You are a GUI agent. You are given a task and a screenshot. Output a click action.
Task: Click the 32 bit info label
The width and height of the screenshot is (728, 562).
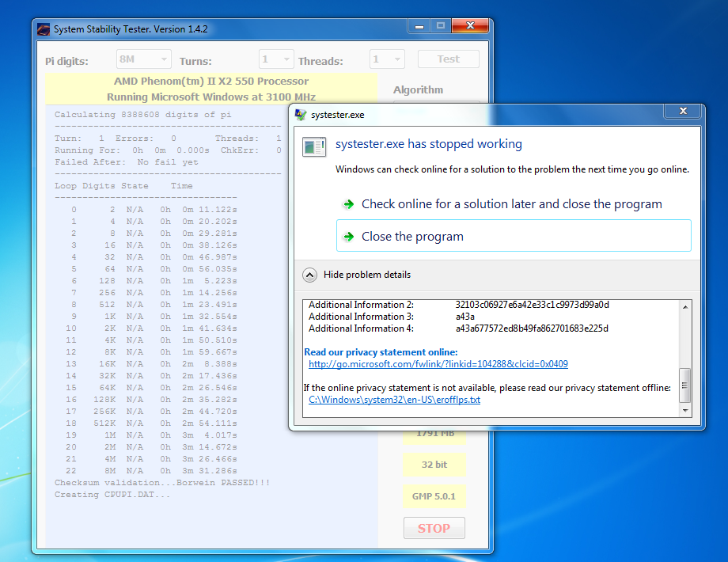(434, 465)
